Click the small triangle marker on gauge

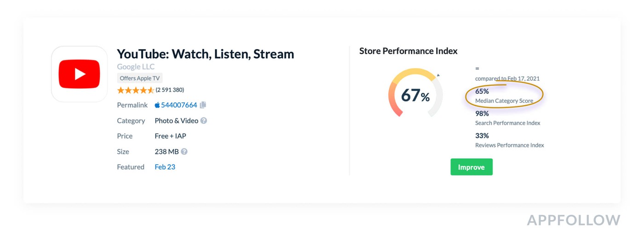pyautogui.click(x=438, y=75)
